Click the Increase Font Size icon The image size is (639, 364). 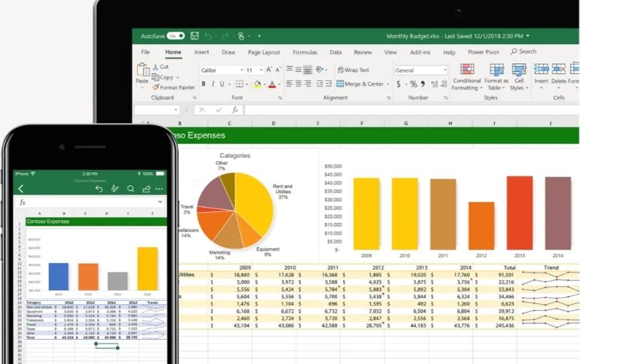[269, 70]
